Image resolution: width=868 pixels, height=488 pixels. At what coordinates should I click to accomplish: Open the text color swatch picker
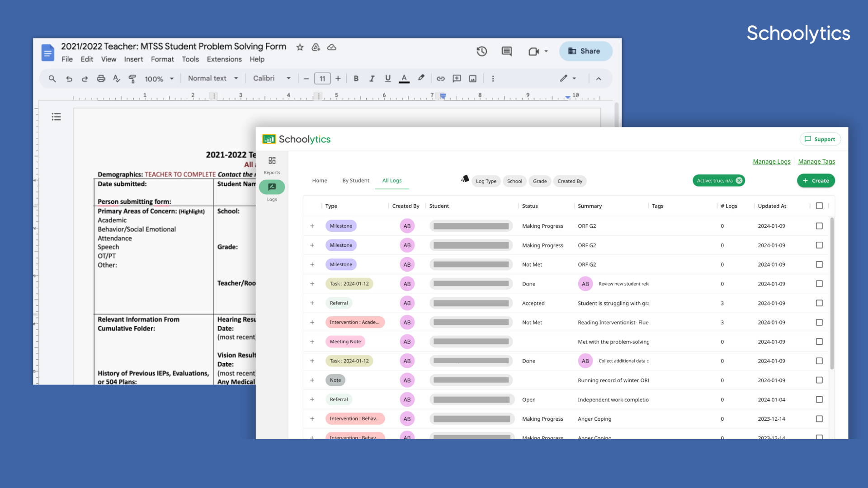pos(404,78)
